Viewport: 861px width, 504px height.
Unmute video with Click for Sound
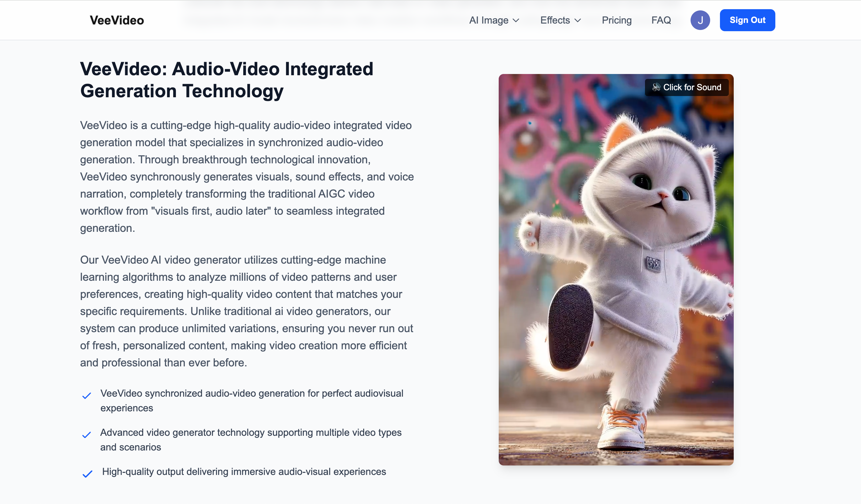pyautogui.click(x=686, y=87)
